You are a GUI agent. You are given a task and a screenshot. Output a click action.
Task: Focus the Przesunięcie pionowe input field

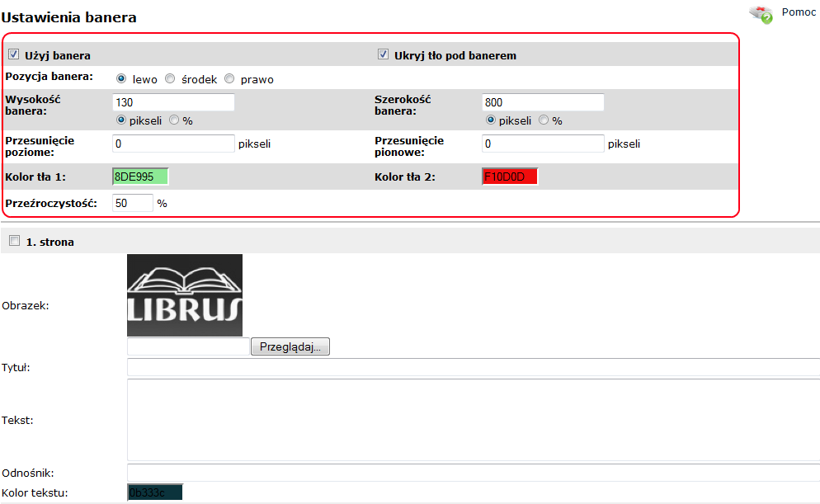[x=543, y=144]
